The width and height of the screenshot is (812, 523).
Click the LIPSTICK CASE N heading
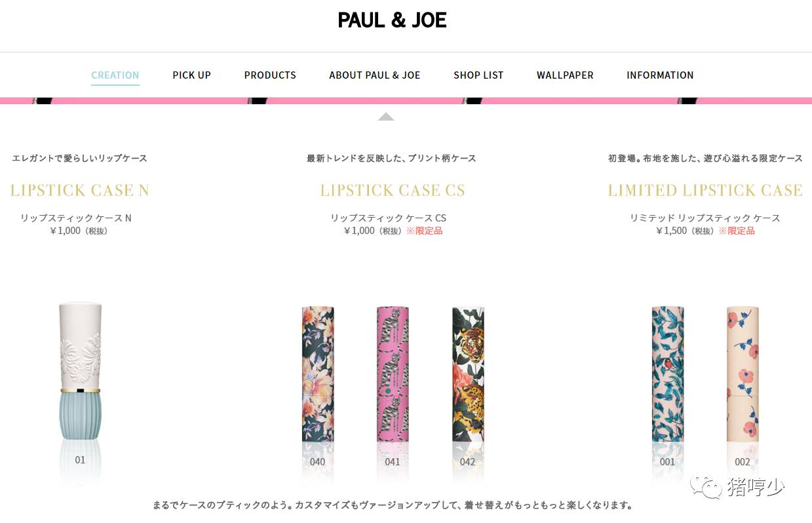(80, 190)
